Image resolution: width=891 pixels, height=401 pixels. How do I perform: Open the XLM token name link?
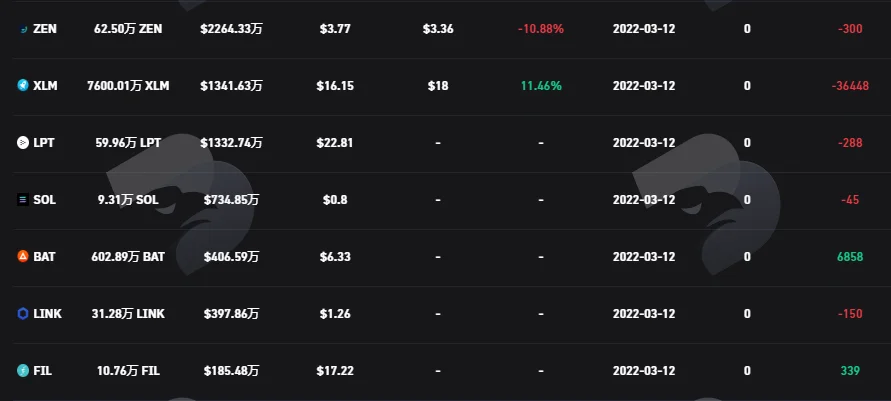point(45,86)
